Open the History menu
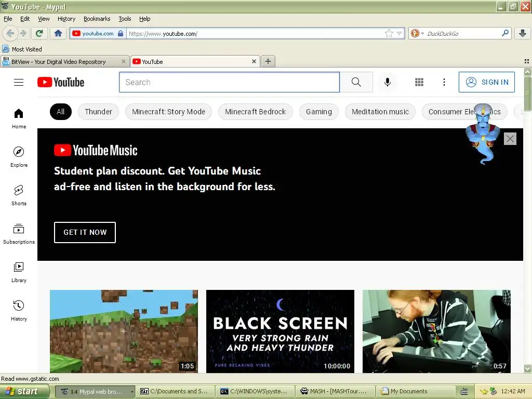 [66, 19]
